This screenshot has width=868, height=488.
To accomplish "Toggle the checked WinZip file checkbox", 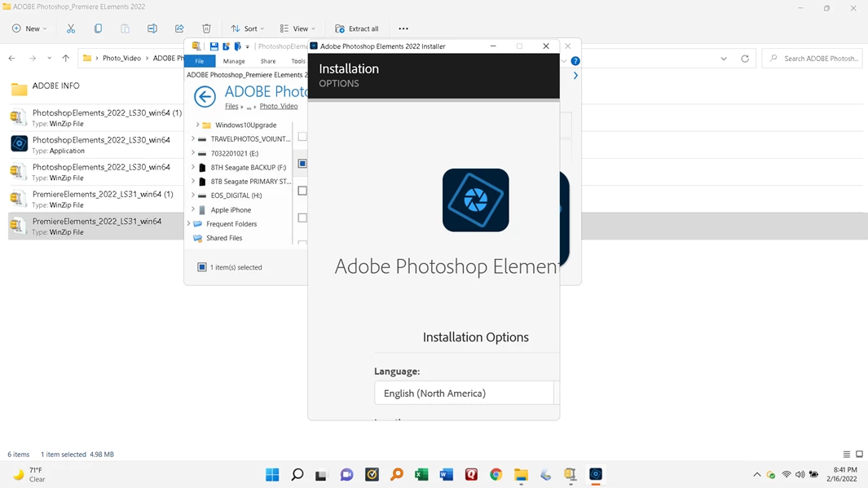I will click(x=302, y=163).
